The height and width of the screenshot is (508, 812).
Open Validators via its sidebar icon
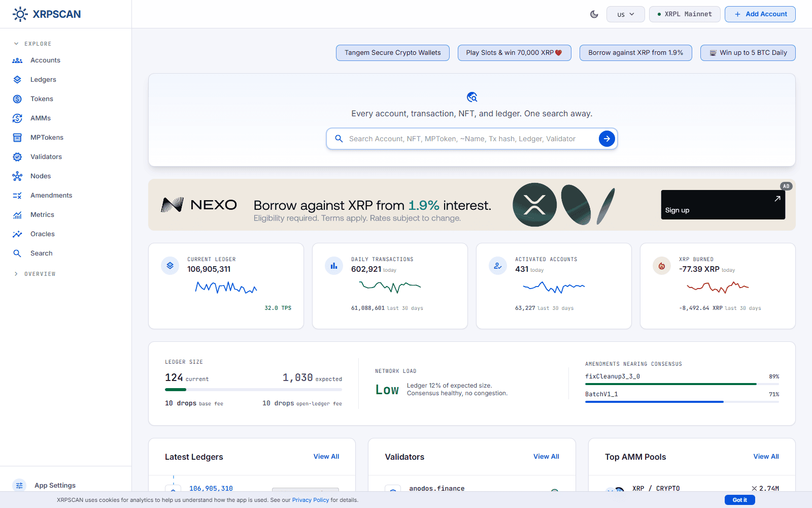tap(17, 157)
